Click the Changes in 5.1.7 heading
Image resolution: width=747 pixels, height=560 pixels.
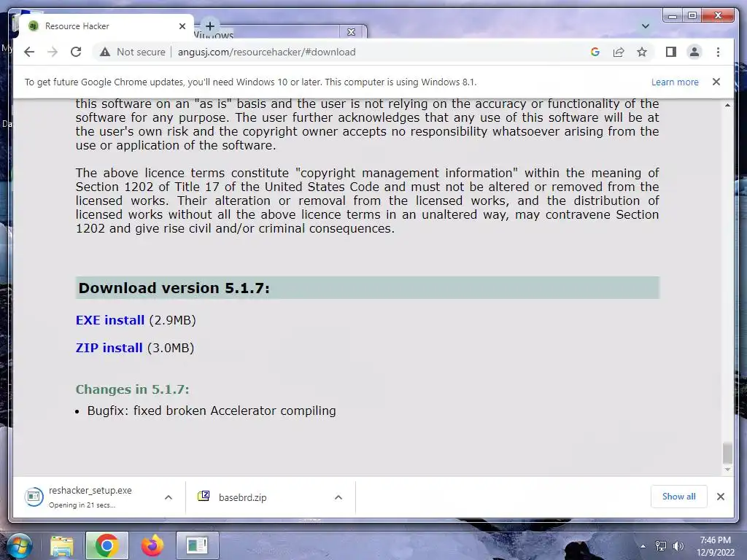pos(133,389)
